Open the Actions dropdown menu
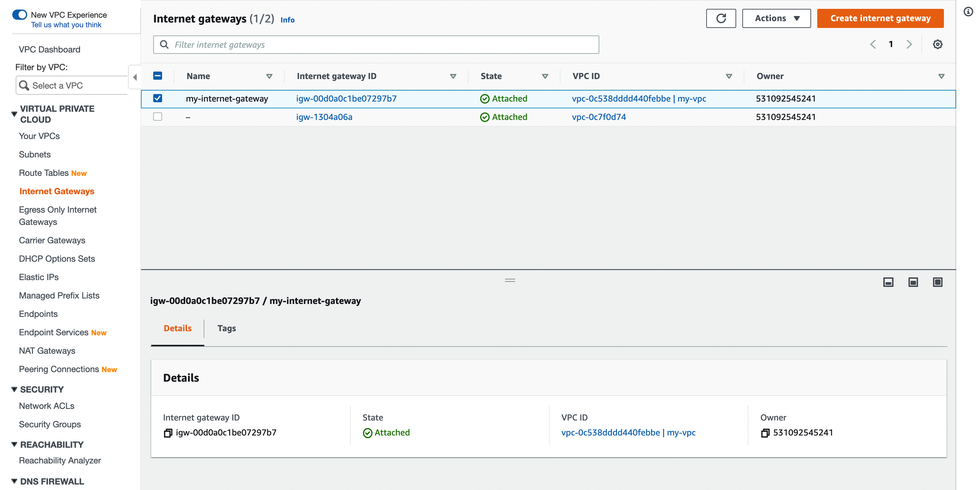Image resolution: width=980 pixels, height=490 pixels. pos(776,18)
